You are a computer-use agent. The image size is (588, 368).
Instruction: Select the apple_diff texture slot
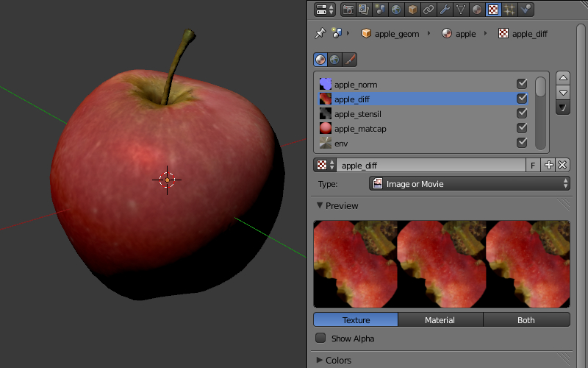point(423,99)
